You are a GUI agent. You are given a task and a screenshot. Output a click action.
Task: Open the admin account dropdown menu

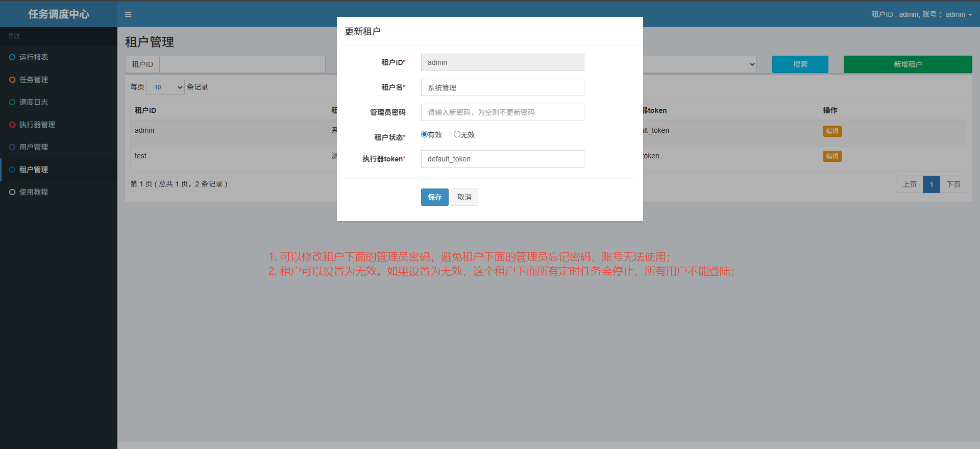[958, 14]
